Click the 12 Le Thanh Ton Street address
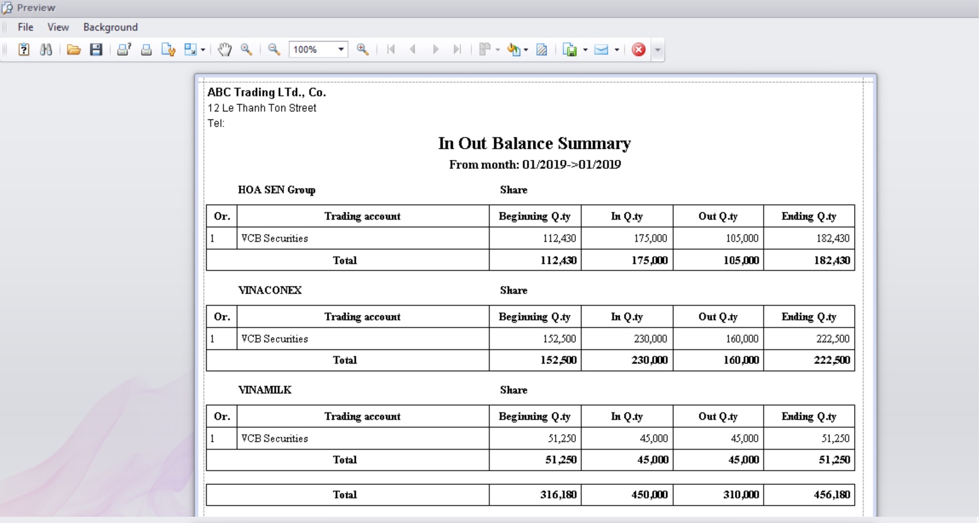 pos(262,108)
